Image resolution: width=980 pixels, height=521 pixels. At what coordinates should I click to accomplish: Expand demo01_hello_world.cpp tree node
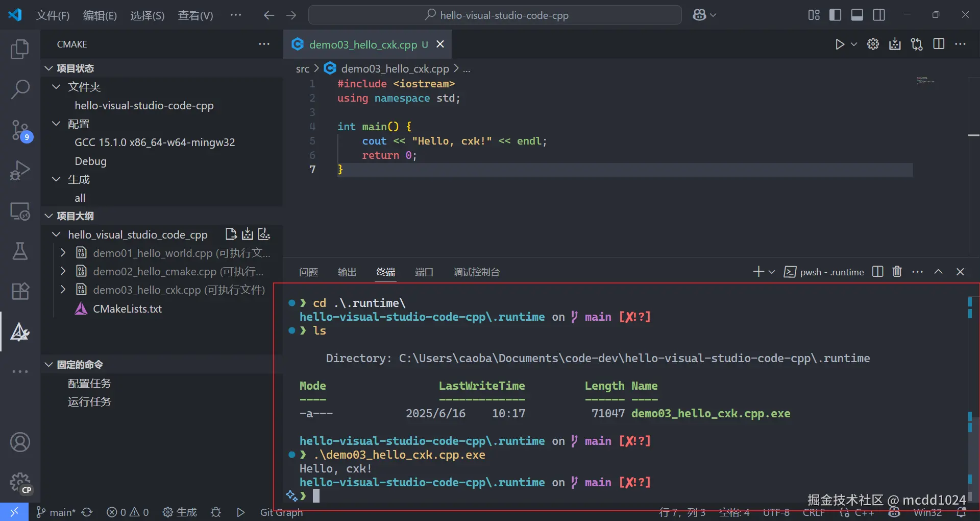tap(63, 253)
